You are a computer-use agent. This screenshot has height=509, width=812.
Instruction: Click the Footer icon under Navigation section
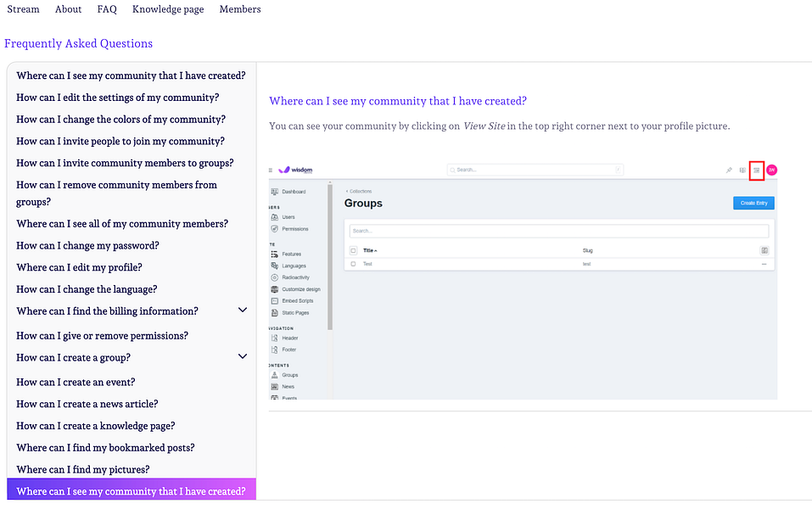(274, 350)
